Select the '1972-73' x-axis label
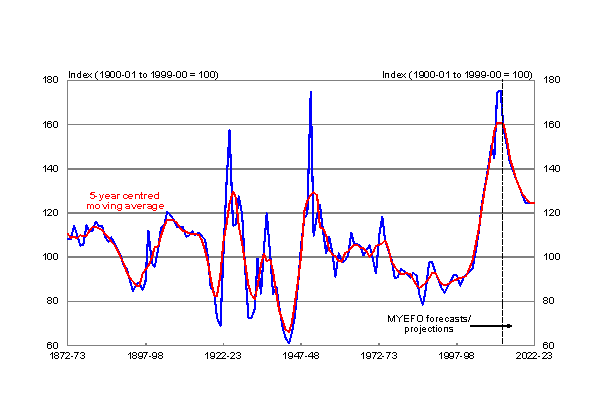 click(379, 355)
